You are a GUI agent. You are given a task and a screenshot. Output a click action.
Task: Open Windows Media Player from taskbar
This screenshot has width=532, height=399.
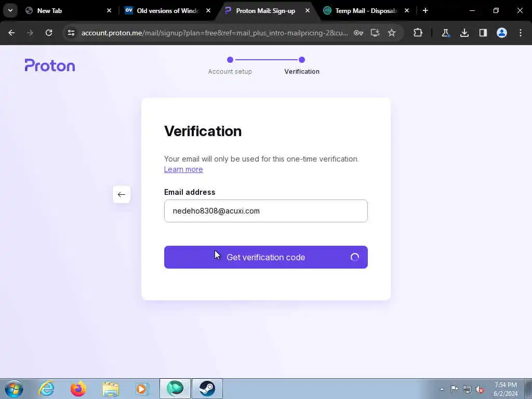tap(142, 389)
